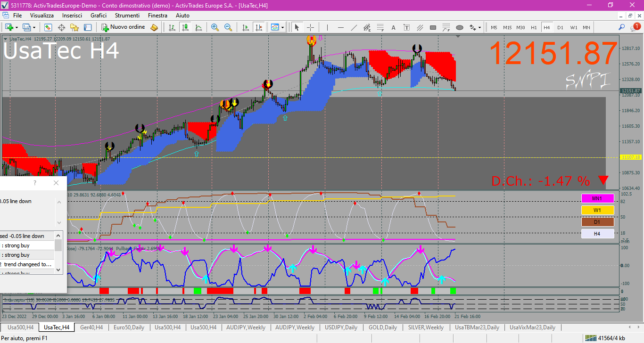Screen dimensions: 644x343
Task: Open the Finestra menu
Action: pos(157,16)
